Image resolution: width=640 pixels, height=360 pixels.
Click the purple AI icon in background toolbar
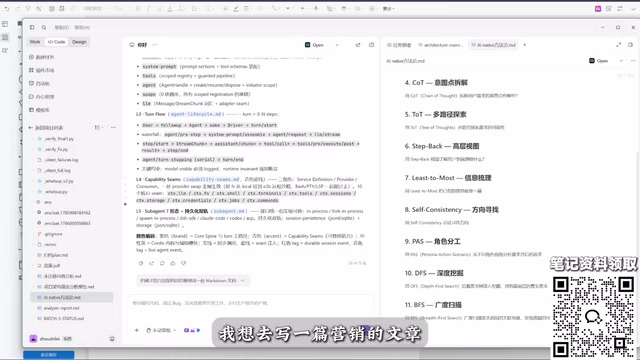598,9
